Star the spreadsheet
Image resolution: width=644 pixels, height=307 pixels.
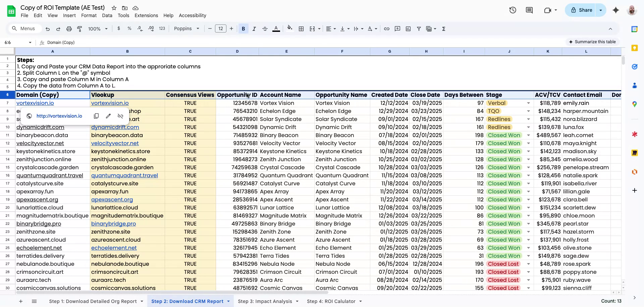coord(114,8)
